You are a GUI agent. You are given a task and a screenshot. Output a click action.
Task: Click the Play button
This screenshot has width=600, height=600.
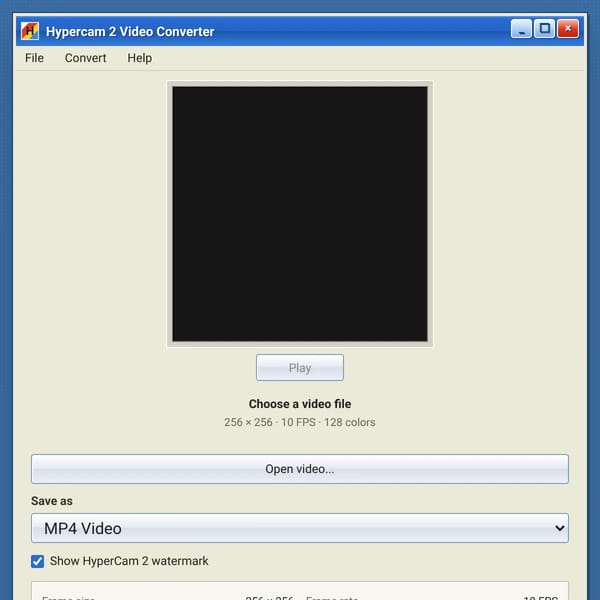(300, 368)
